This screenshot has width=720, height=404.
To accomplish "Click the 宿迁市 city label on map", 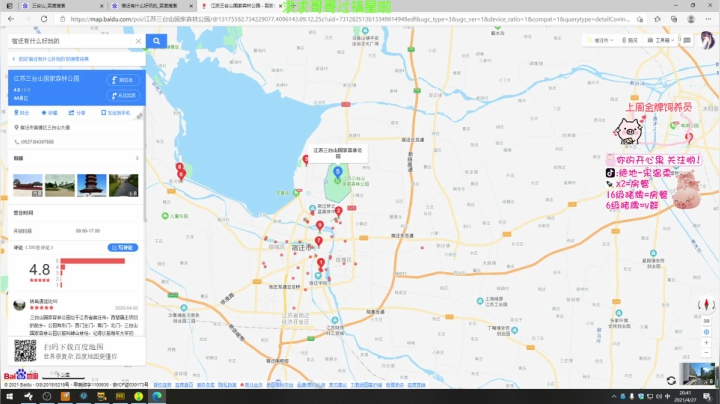I will [302, 247].
